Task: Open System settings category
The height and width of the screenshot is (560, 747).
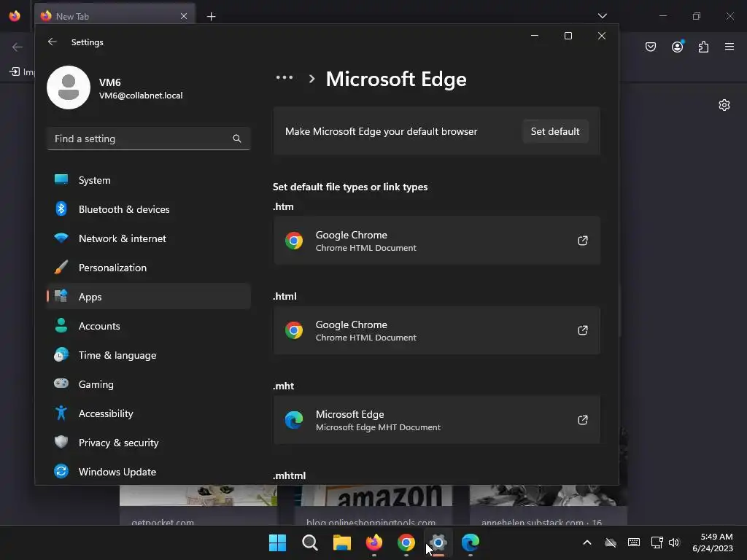Action: 149,180
